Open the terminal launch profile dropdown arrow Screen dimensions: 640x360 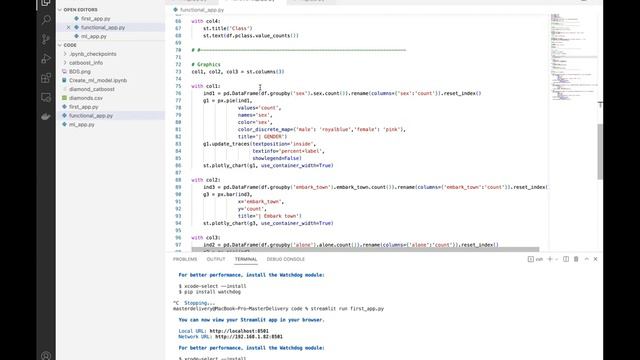click(556, 259)
